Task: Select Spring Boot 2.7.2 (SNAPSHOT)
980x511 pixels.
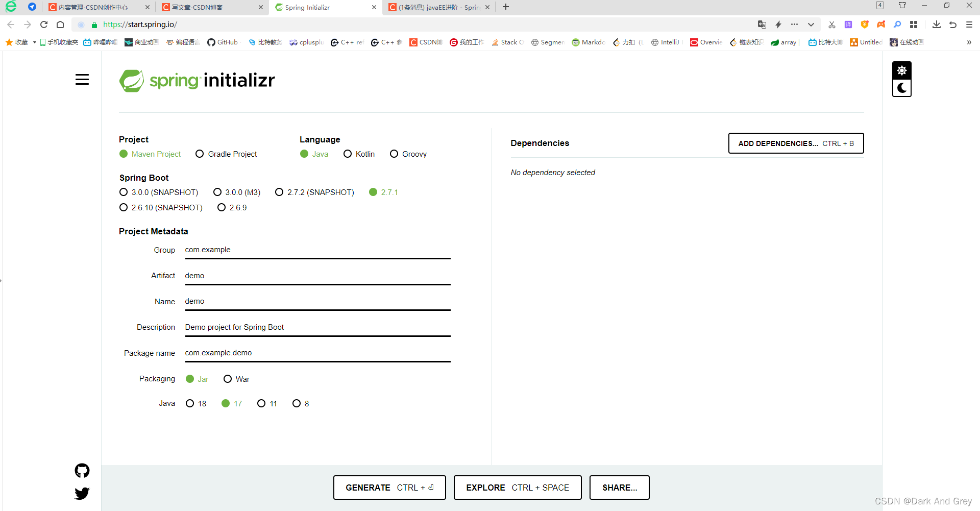Action: (314, 192)
